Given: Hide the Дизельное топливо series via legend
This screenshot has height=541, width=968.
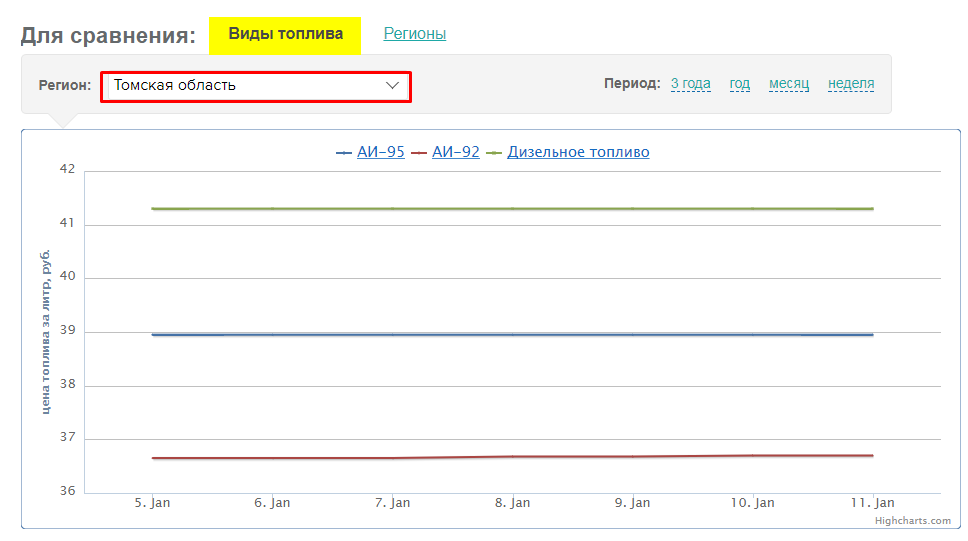Looking at the screenshot, I should coord(578,152).
